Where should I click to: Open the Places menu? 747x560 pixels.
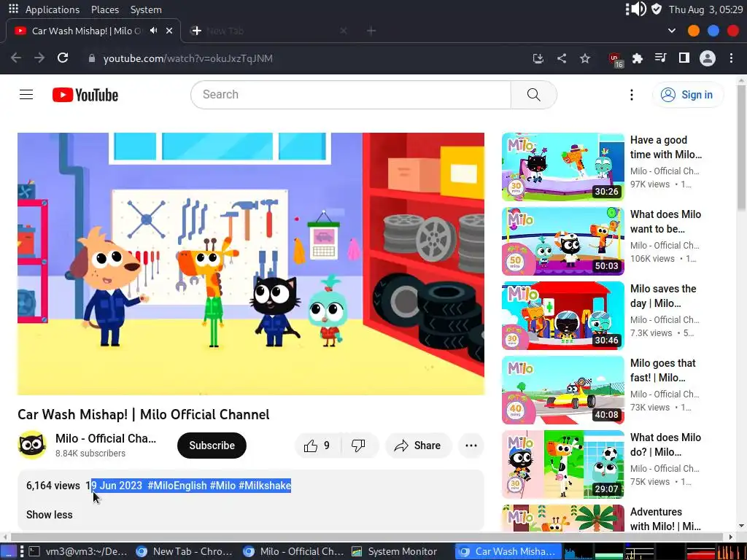click(105, 9)
